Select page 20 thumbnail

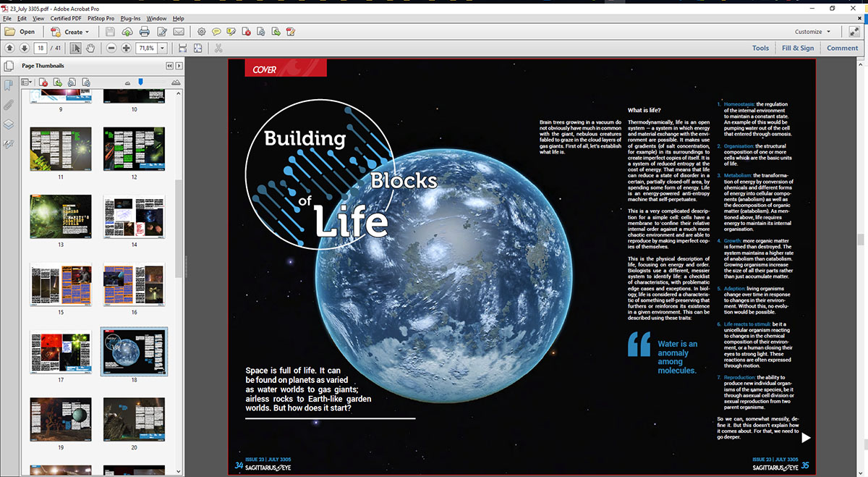coord(134,419)
